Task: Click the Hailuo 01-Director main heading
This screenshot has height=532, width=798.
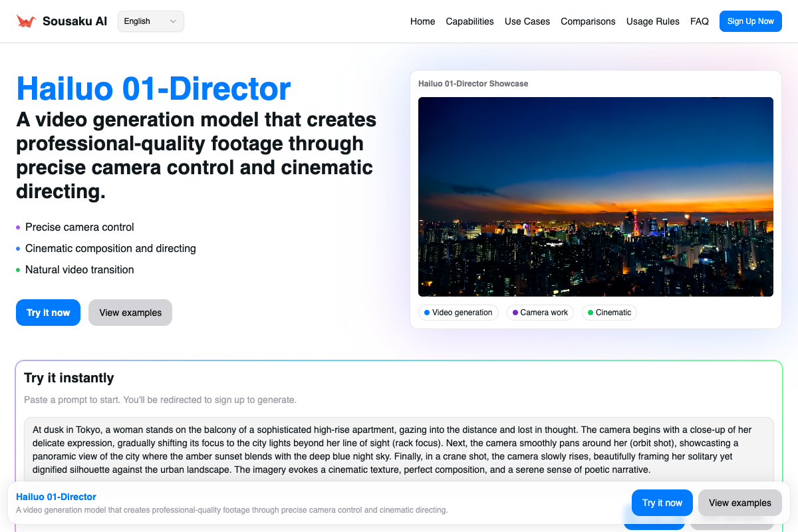Action: (x=154, y=88)
